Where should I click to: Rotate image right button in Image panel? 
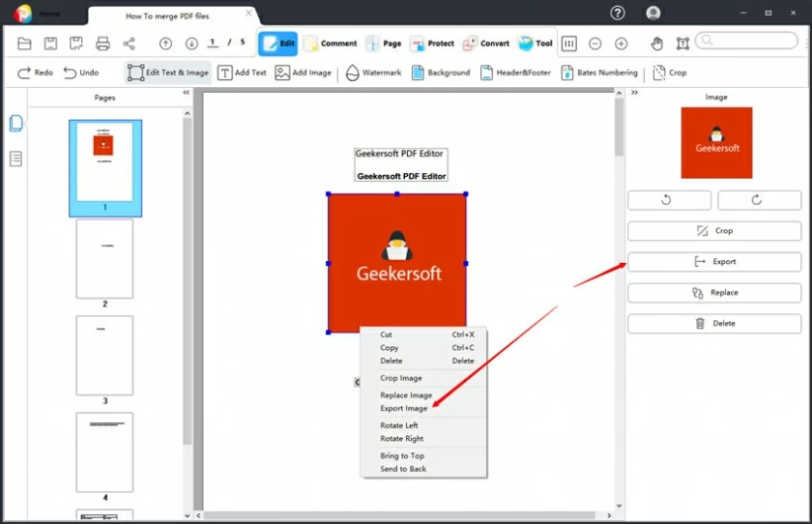(759, 200)
